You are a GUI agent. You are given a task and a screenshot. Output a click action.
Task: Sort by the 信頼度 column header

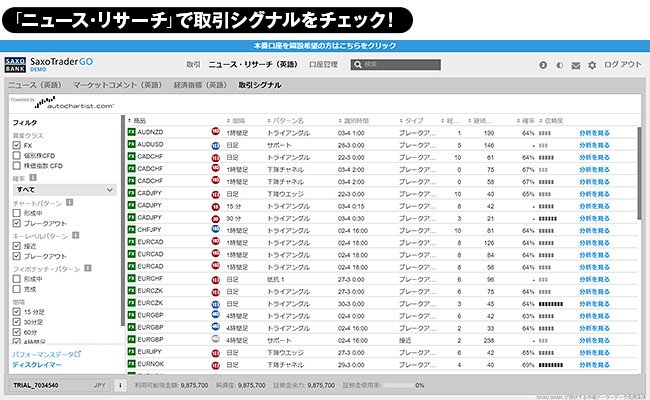551,121
